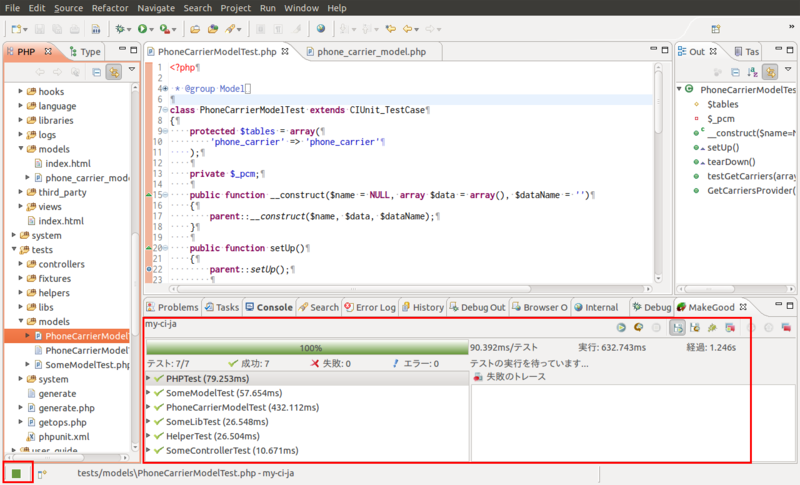Click the far-right MakeGood output icon

[x=786, y=327]
